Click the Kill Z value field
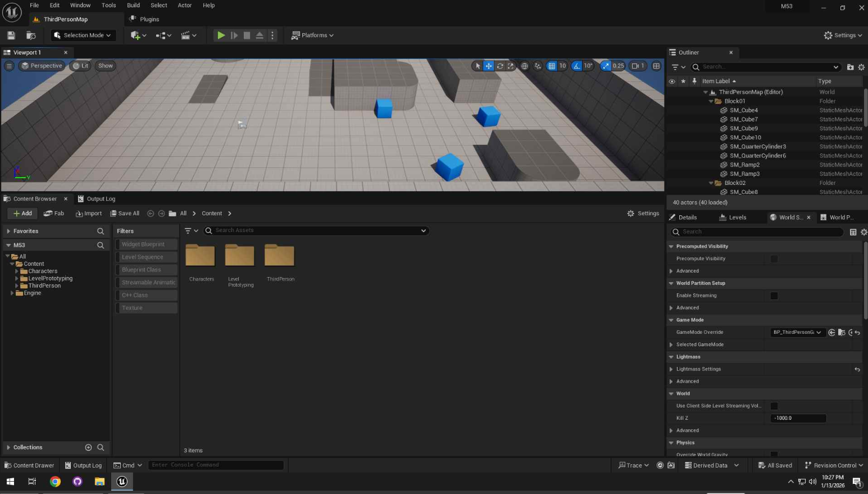This screenshot has height=494, width=868. [x=798, y=418]
